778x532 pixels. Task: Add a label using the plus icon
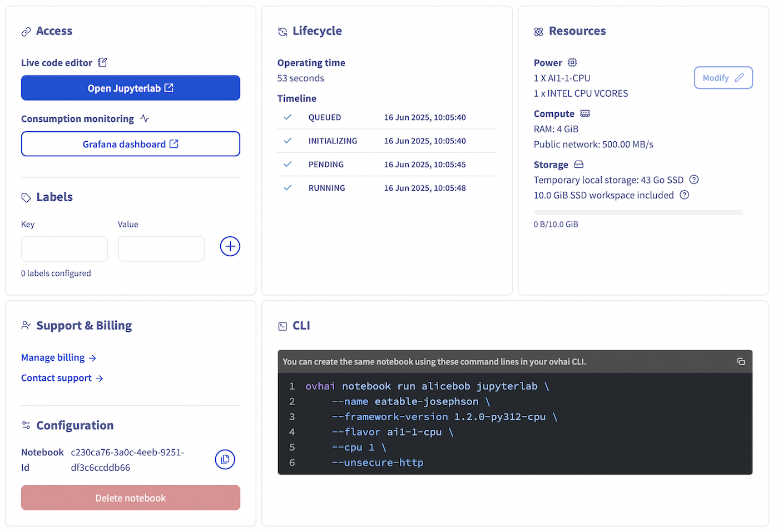point(230,246)
